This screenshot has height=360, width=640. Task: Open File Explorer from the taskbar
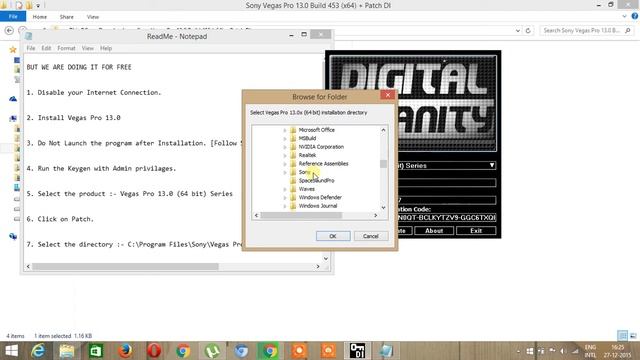(x=67, y=351)
